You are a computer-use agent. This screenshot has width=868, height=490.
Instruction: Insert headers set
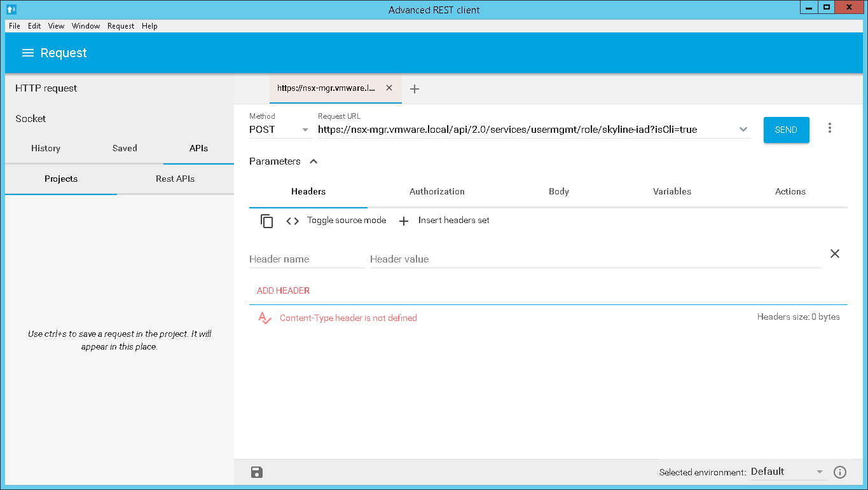coord(444,221)
